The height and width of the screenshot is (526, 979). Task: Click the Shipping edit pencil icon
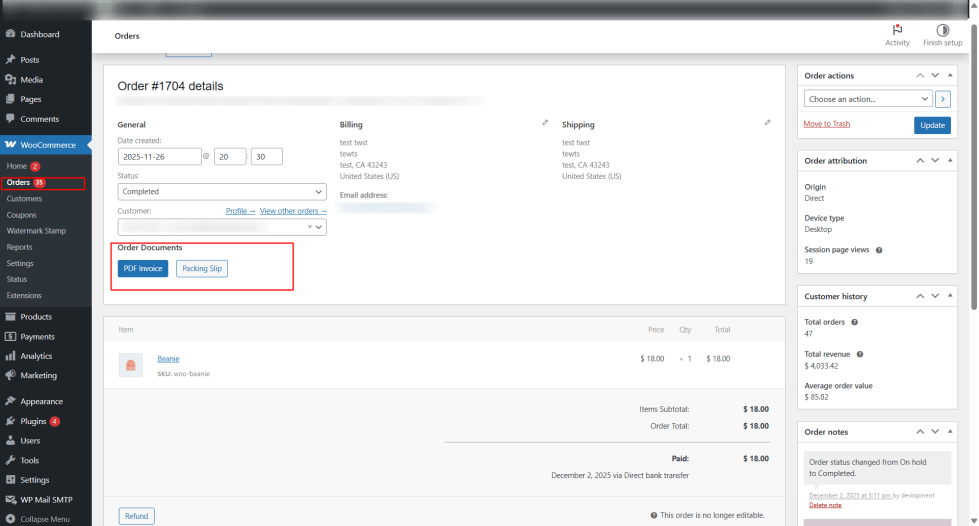[767, 123]
